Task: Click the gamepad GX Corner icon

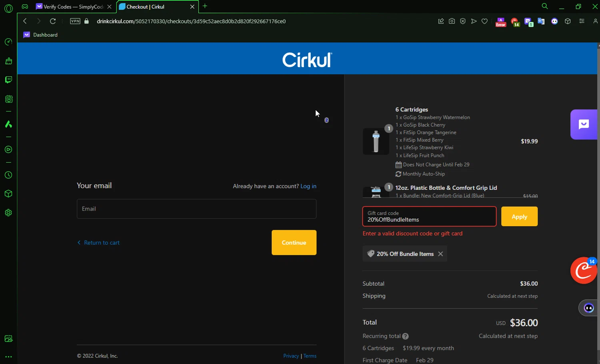Action: click(25, 6)
